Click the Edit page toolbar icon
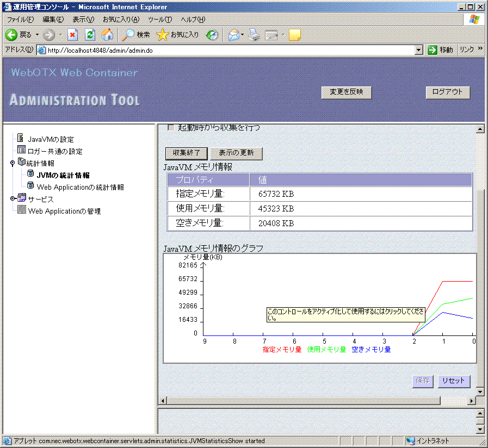Viewport: 488px width, 448px height. click(271, 35)
